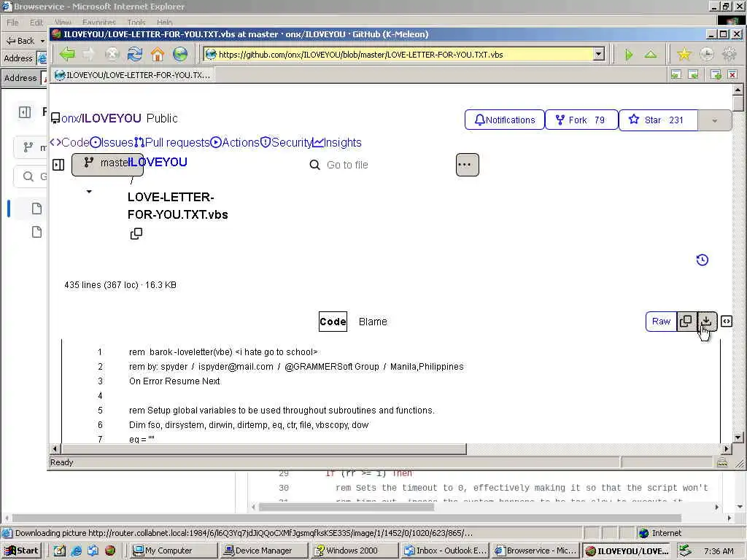
Task: Reload the page in K-Meleon
Action: (x=135, y=54)
